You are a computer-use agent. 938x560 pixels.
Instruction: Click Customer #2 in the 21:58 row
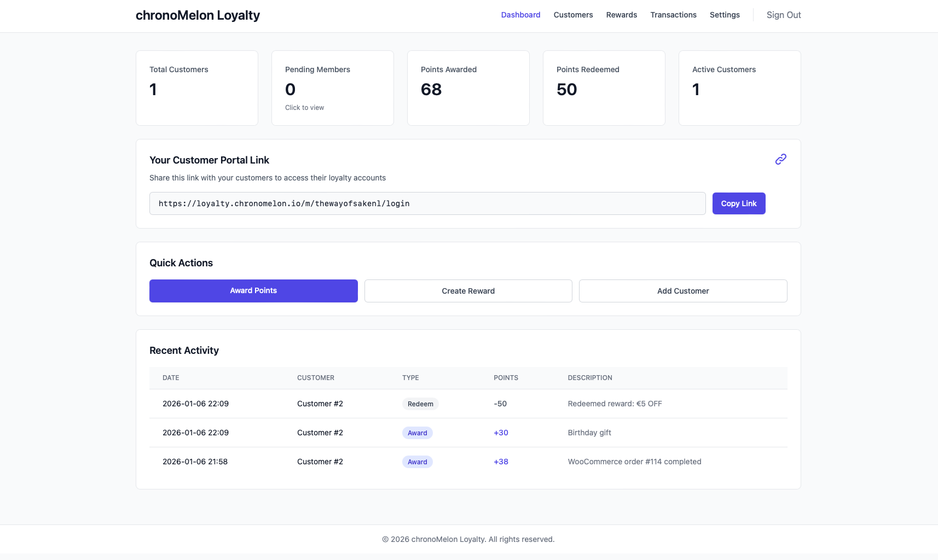click(x=320, y=462)
